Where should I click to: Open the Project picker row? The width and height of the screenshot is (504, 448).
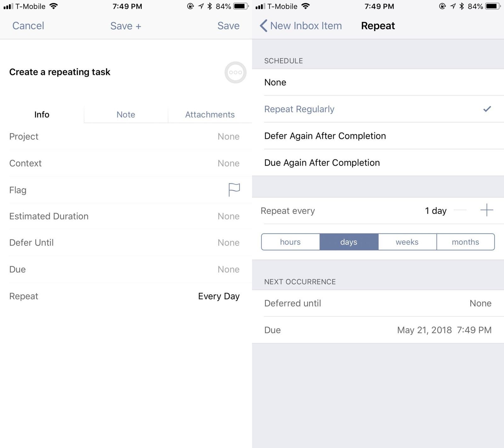pyautogui.click(x=126, y=136)
